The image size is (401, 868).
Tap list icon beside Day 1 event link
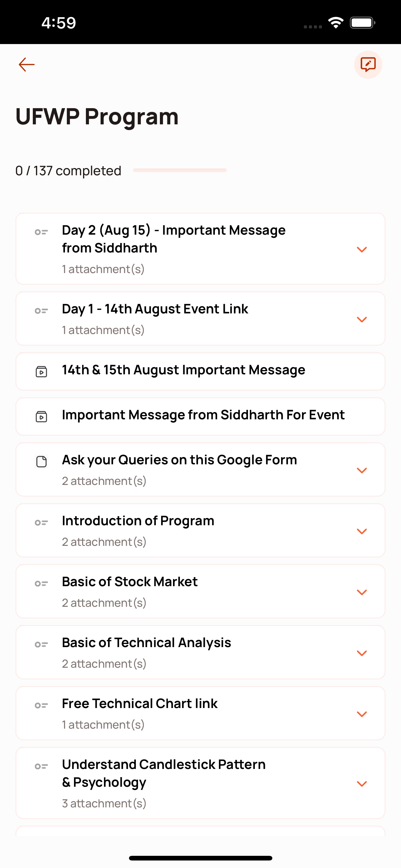[42, 311]
